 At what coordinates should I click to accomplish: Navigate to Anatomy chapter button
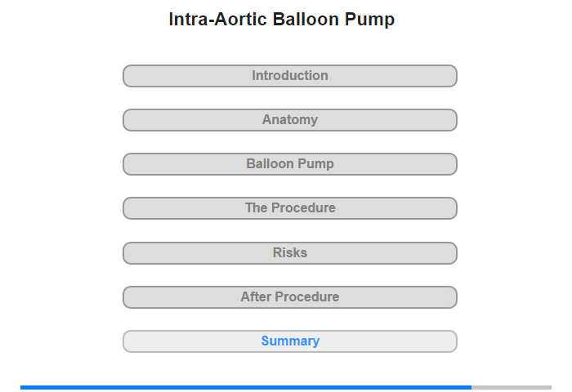[289, 120]
